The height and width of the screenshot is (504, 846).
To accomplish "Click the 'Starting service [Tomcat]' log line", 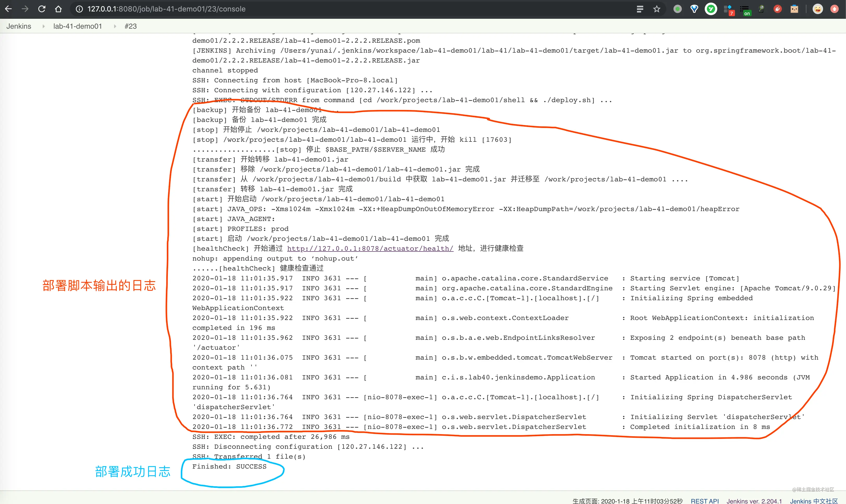I will tap(466, 278).
